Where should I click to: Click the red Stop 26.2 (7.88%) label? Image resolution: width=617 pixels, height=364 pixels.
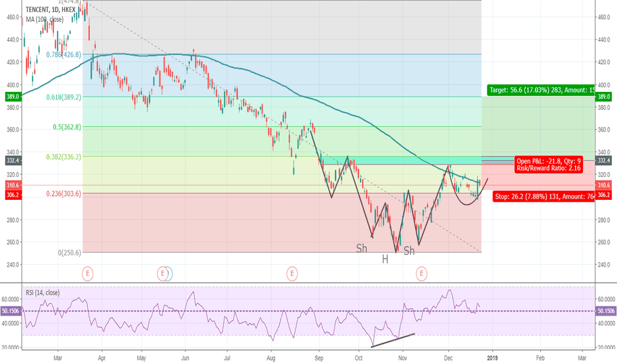[544, 197]
